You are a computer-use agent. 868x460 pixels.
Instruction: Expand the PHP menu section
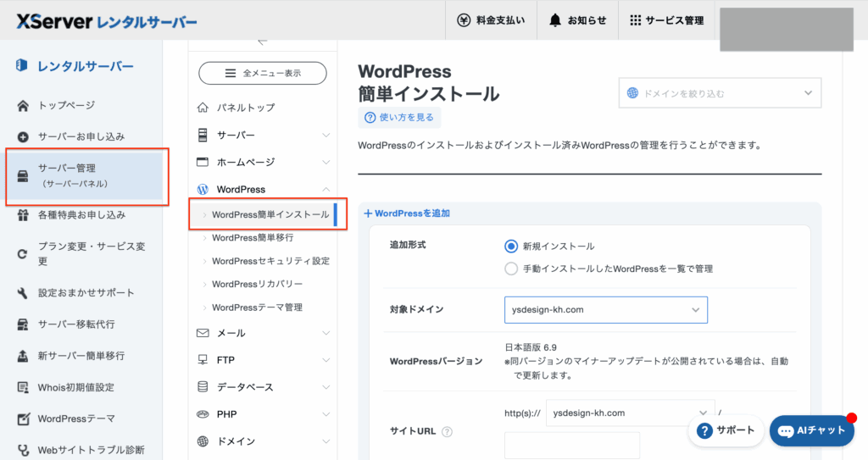pos(326,414)
